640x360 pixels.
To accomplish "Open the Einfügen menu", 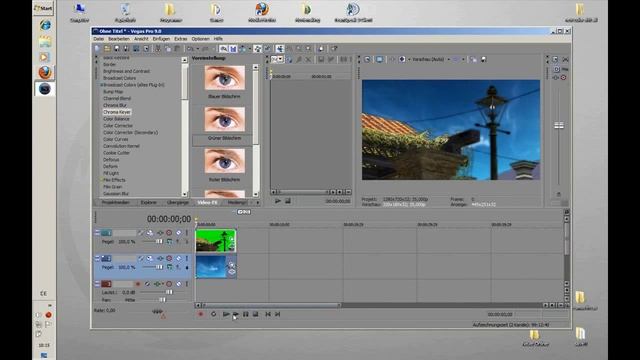I will [161, 39].
